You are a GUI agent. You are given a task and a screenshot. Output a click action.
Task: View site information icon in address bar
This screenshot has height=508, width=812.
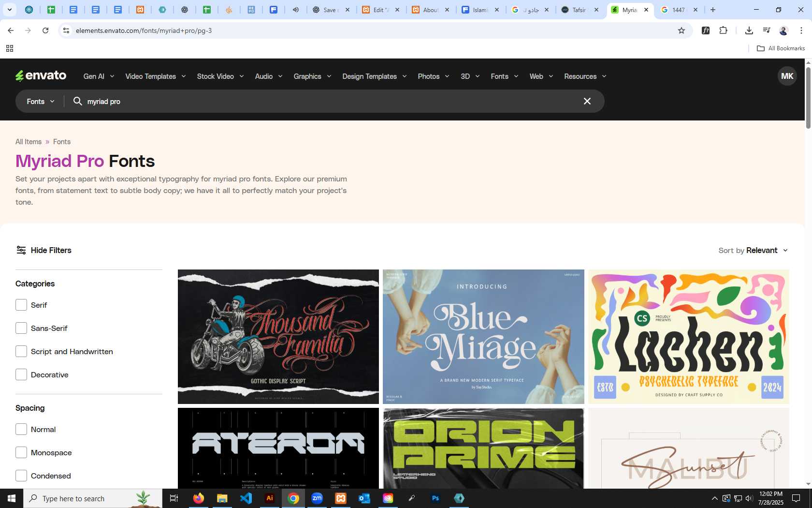[66, 30]
